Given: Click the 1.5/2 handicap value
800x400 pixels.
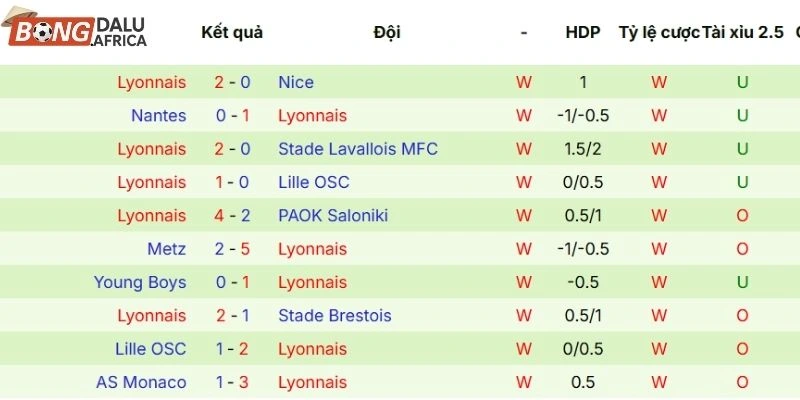Looking at the screenshot, I should [x=582, y=149].
